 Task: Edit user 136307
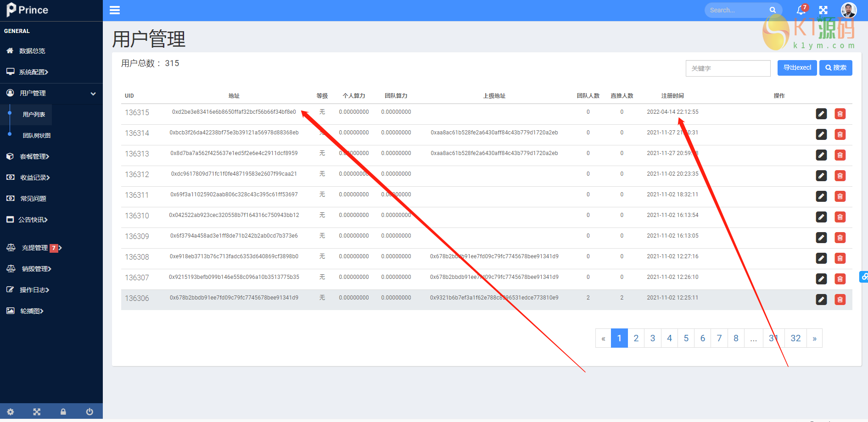pos(821,279)
